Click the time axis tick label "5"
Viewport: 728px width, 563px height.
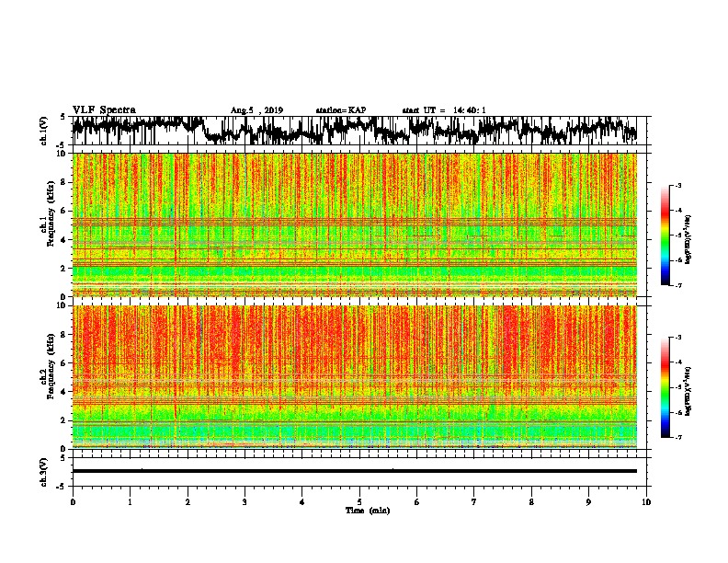359,502
